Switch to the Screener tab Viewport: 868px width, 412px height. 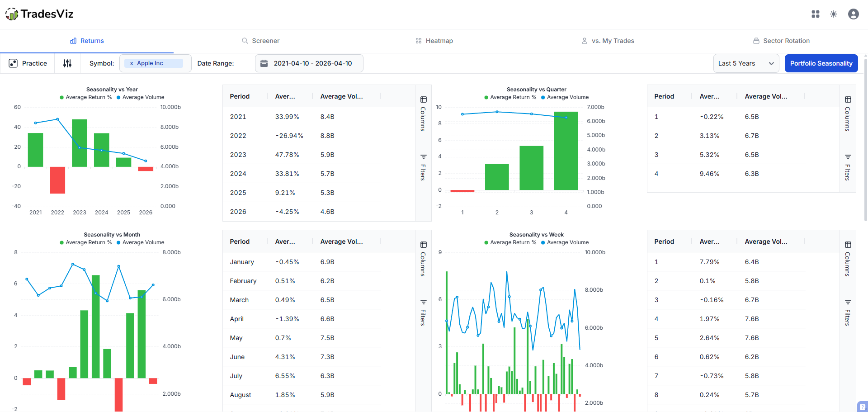pyautogui.click(x=260, y=41)
